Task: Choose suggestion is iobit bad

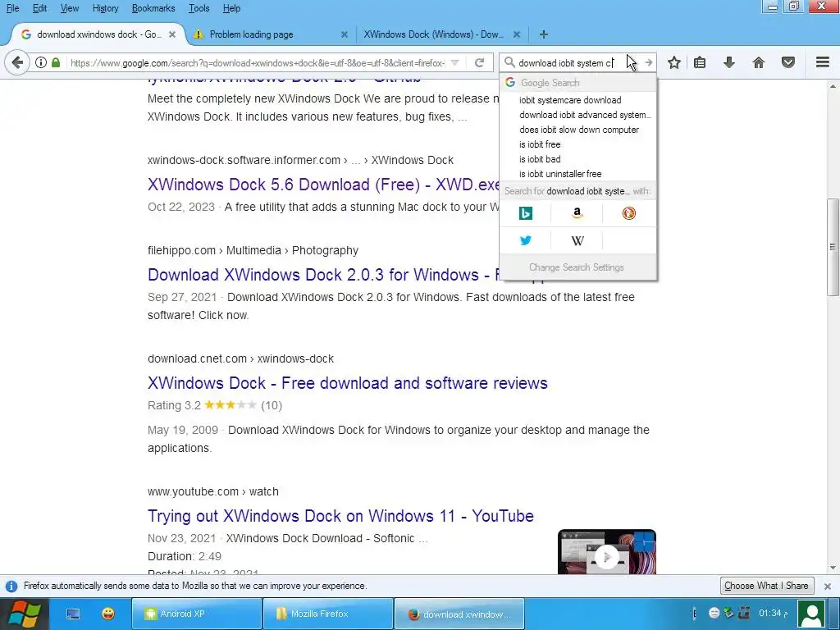Action: [577, 159]
